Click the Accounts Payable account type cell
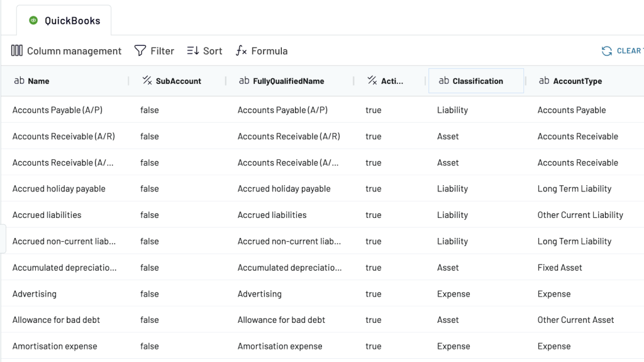The image size is (644, 362). point(572,110)
